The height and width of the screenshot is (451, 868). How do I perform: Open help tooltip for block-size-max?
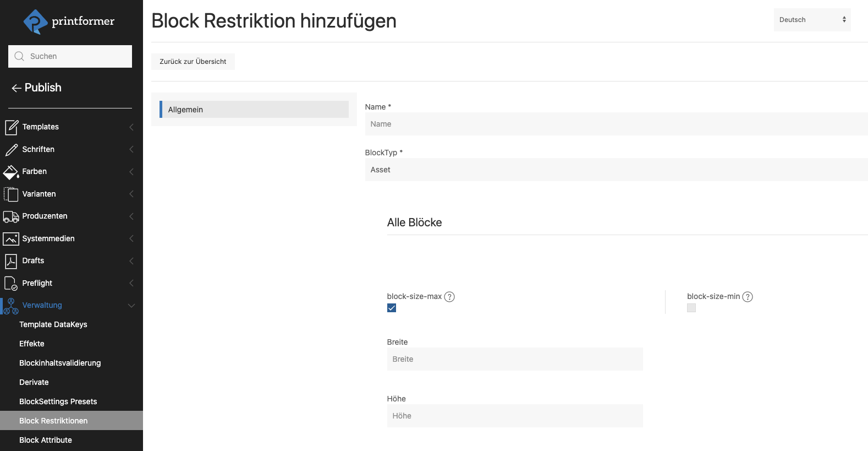point(449,297)
